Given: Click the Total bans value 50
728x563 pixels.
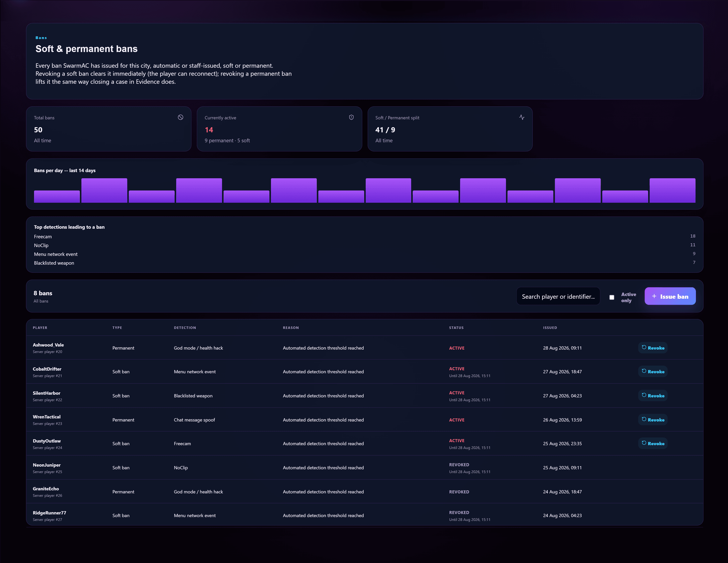Looking at the screenshot, I should click(x=38, y=130).
